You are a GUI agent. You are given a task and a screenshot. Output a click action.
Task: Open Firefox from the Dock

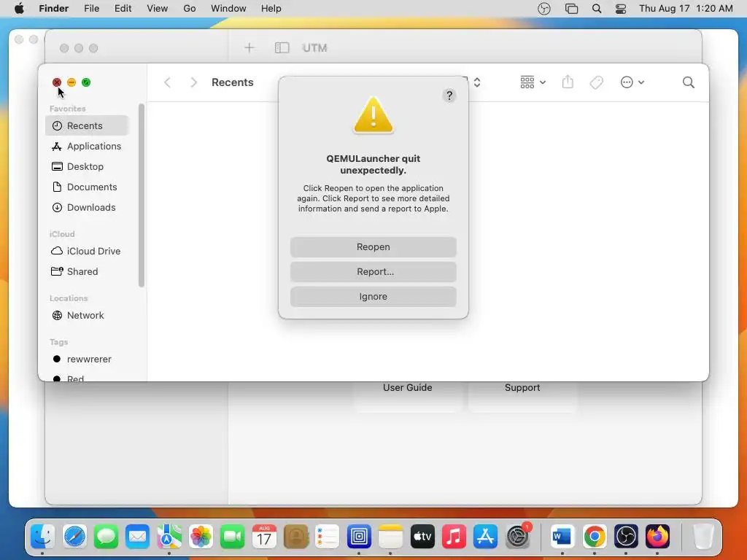[657, 537]
